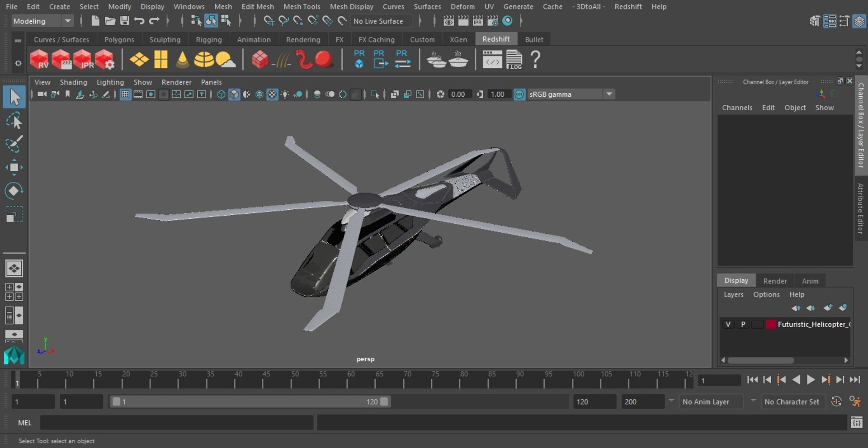Click the Undo arrow icon
This screenshot has height=448, width=868.
point(139,21)
